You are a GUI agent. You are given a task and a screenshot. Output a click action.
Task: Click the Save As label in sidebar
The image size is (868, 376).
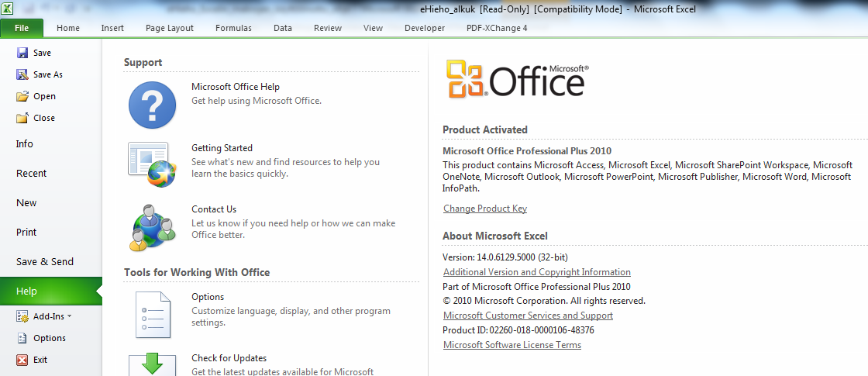click(48, 74)
